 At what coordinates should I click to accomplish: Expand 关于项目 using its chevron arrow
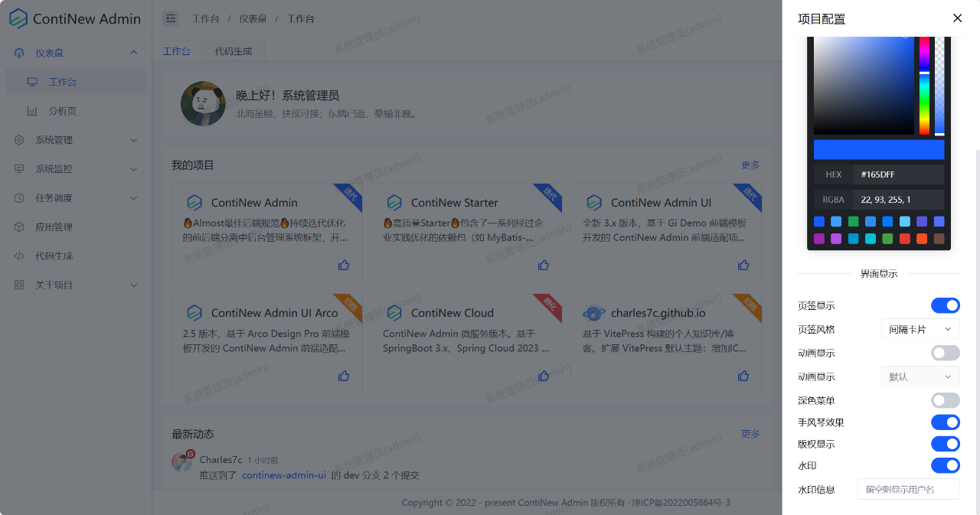[134, 285]
